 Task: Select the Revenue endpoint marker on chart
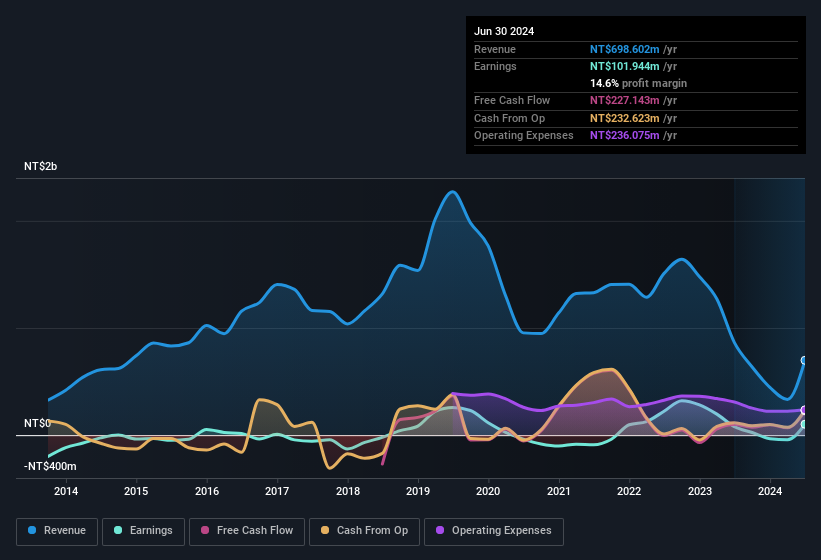[804, 360]
